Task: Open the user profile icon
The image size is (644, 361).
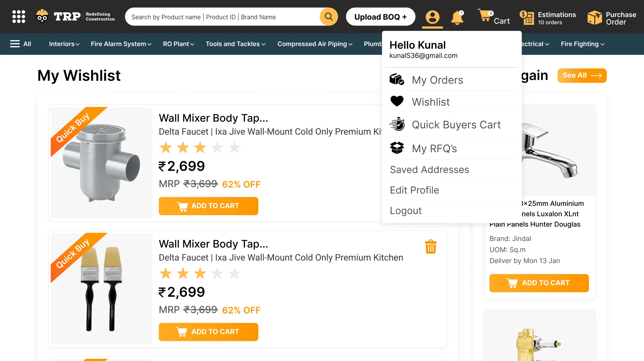Action: 432,17
